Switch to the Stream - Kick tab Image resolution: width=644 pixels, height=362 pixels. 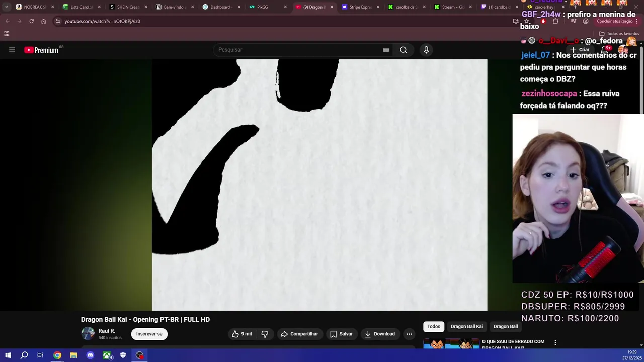click(x=453, y=7)
